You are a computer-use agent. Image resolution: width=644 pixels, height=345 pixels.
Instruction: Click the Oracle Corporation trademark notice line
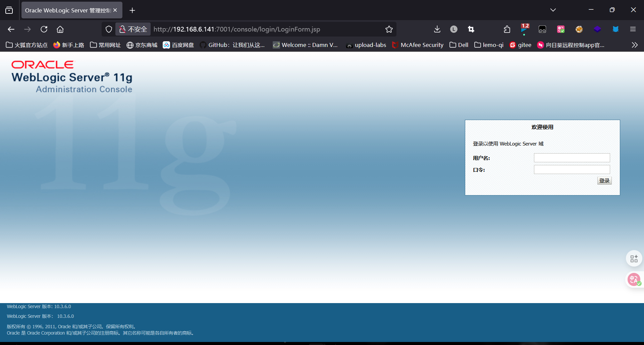101,333
